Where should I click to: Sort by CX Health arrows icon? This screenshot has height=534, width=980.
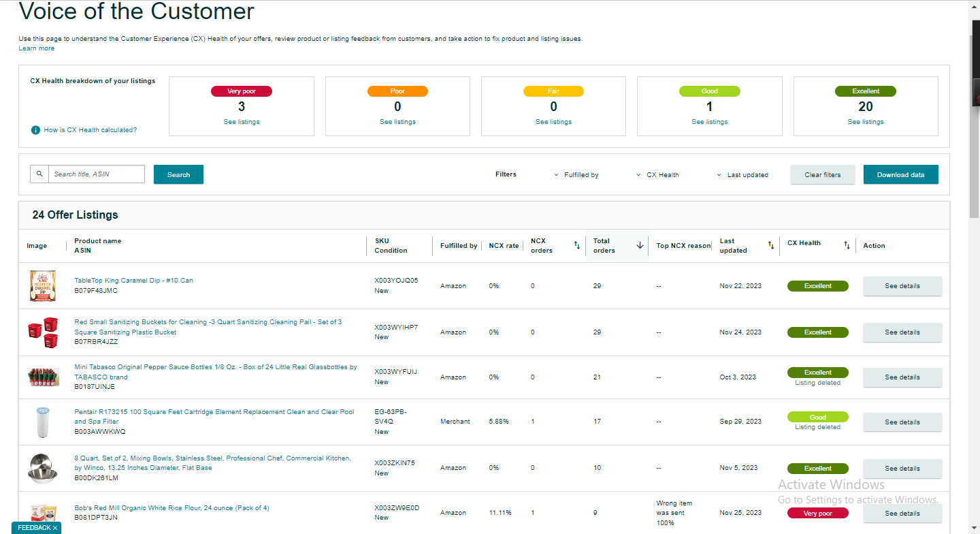(847, 245)
